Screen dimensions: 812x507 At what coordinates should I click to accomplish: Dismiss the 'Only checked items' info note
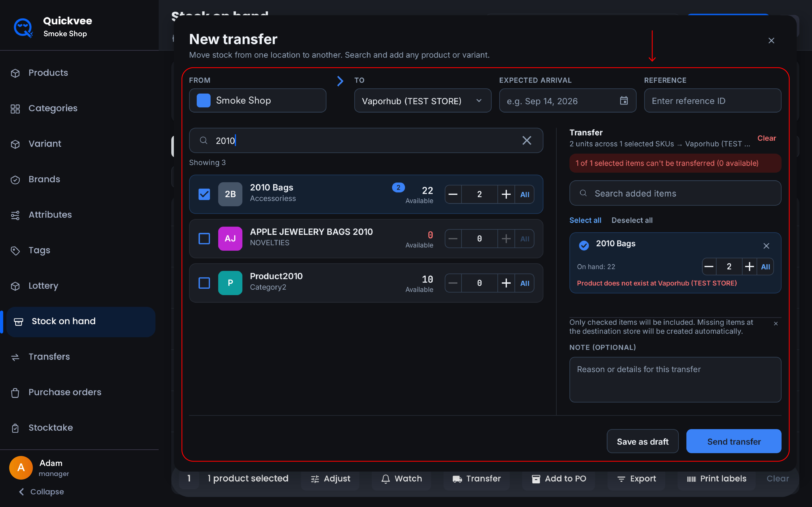click(x=776, y=324)
